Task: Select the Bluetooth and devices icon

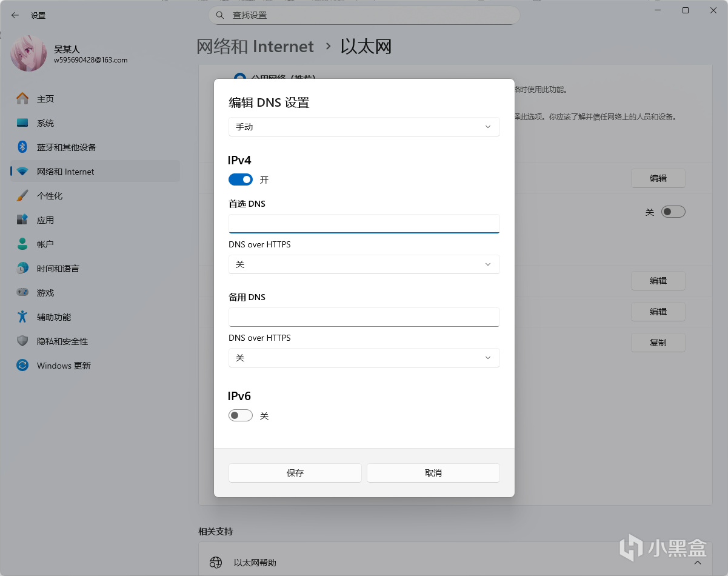Action: tap(22, 147)
